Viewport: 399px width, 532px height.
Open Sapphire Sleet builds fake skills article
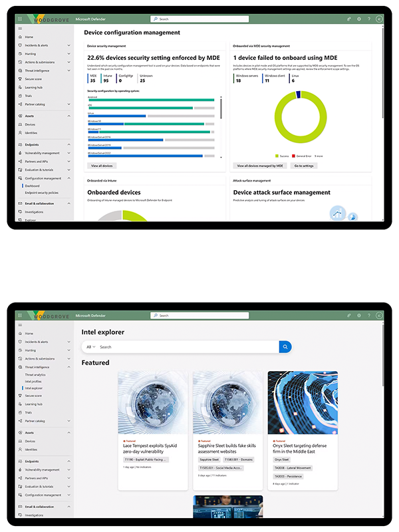point(227,448)
